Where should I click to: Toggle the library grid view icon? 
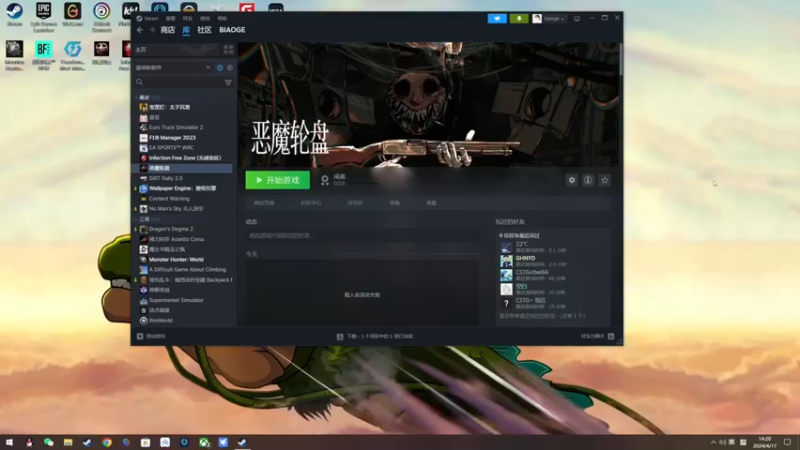tap(228, 49)
